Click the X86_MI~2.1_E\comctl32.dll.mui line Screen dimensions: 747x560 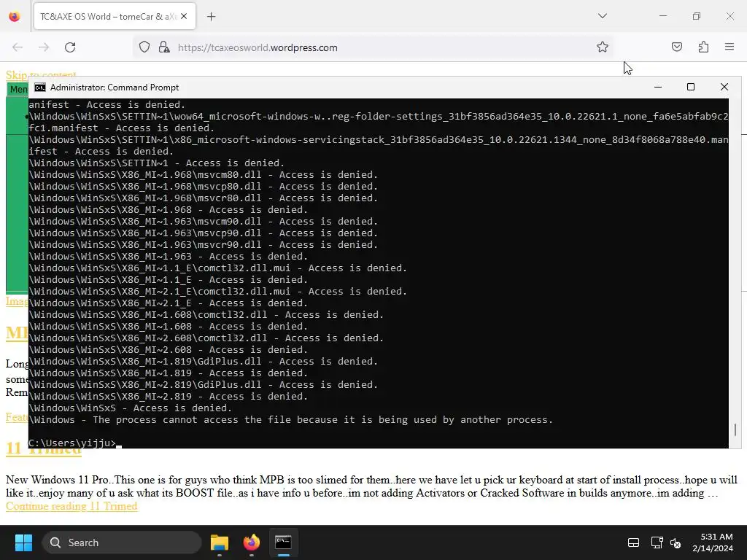217,292
